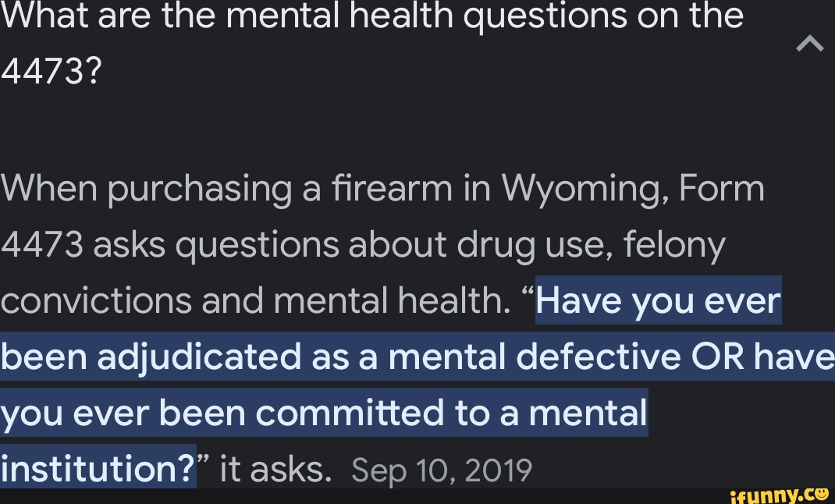The image size is (835, 504).
Task: Click the "Sep 10, 2019" date
Action: click(x=442, y=470)
